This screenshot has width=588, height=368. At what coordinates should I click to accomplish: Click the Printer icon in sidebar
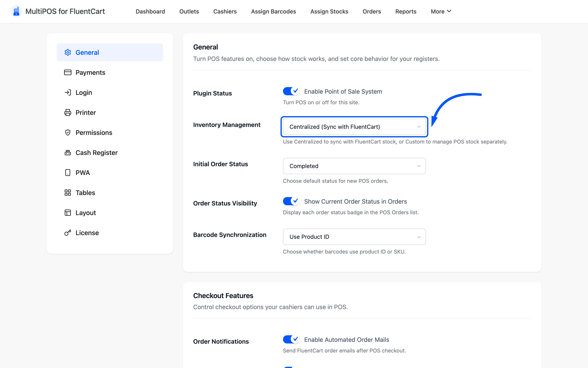(x=68, y=112)
